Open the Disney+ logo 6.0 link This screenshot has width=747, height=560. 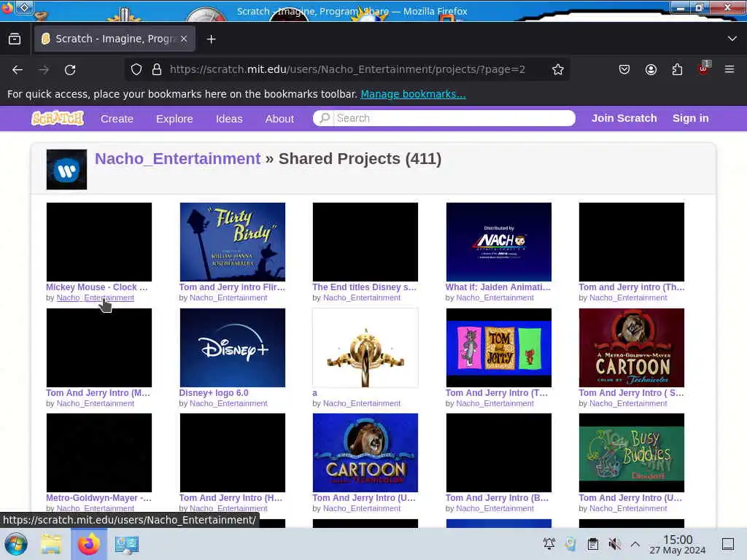[x=214, y=393]
